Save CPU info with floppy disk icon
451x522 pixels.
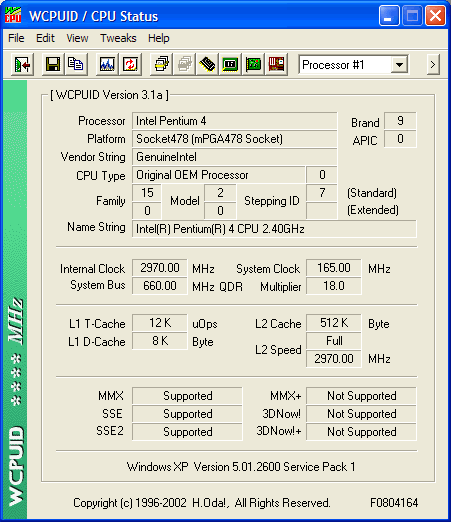[x=53, y=64]
